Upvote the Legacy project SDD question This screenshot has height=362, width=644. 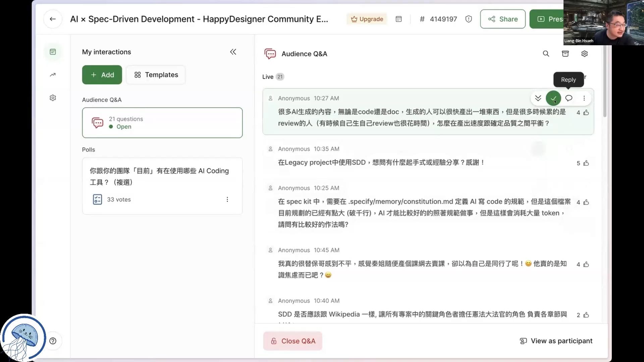point(586,163)
